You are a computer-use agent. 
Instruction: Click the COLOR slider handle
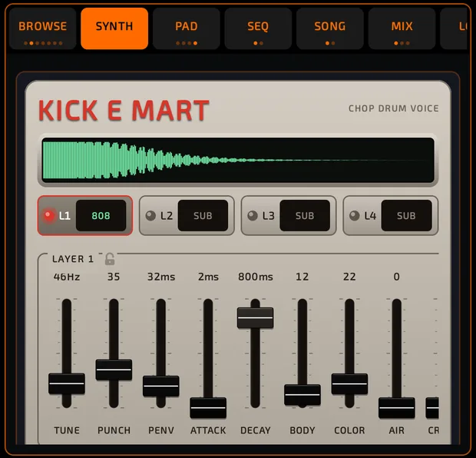pos(349,384)
